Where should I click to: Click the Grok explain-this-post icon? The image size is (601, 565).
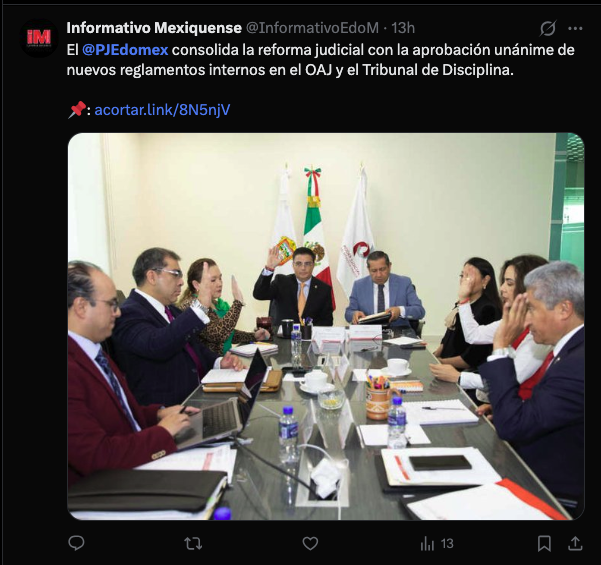pos(547,28)
